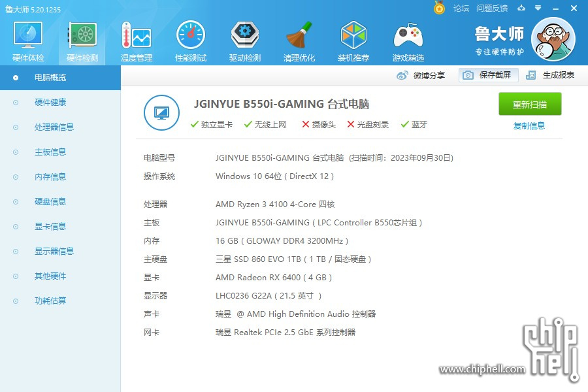Click 复制信息 copy info link
The width and height of the screenshot is (588, 392).
point(529,125)
